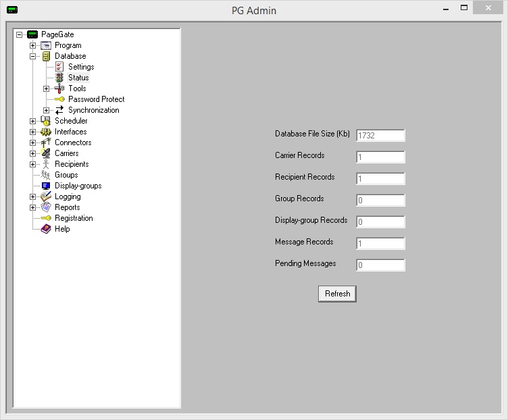Click the Carriers satellite dish icon

pyautogui.click(x=46, y=153)
